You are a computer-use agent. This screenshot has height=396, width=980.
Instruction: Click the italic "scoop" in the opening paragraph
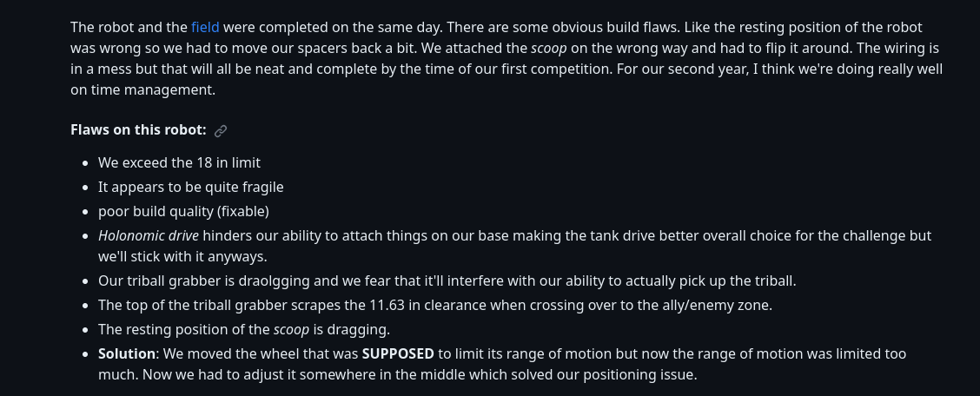548,48
